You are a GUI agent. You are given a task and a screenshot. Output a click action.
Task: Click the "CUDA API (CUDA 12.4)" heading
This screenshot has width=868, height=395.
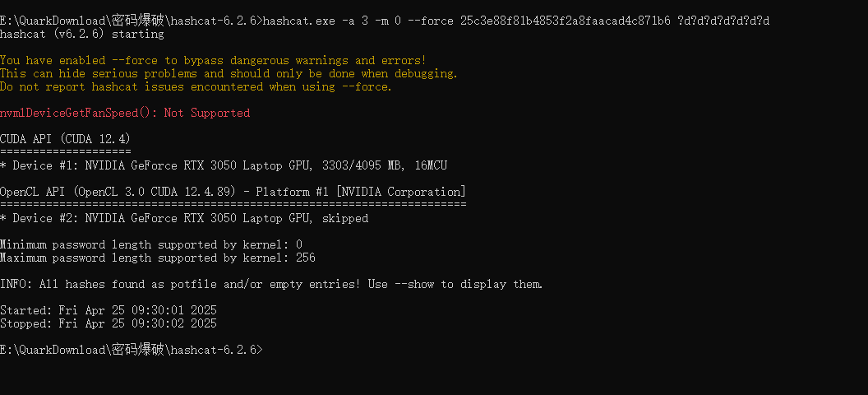[x=65, y=139]
